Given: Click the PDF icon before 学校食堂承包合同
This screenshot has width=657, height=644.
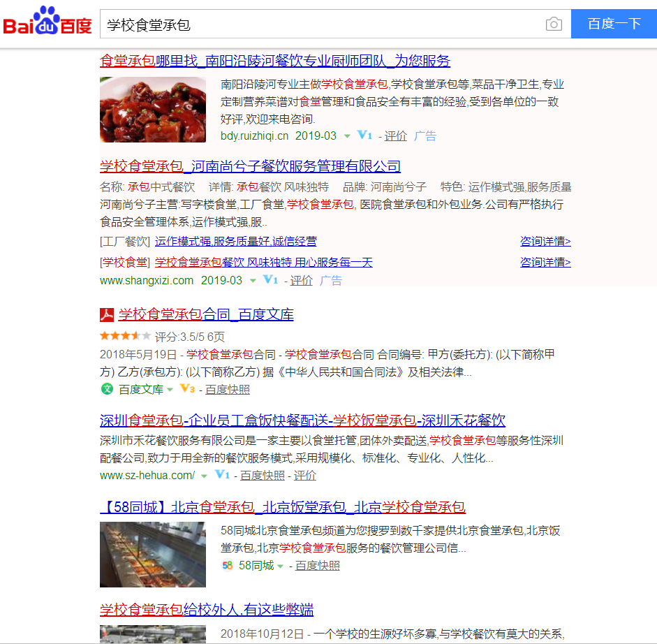Looking at the screenshot, I should coord(107,315).
